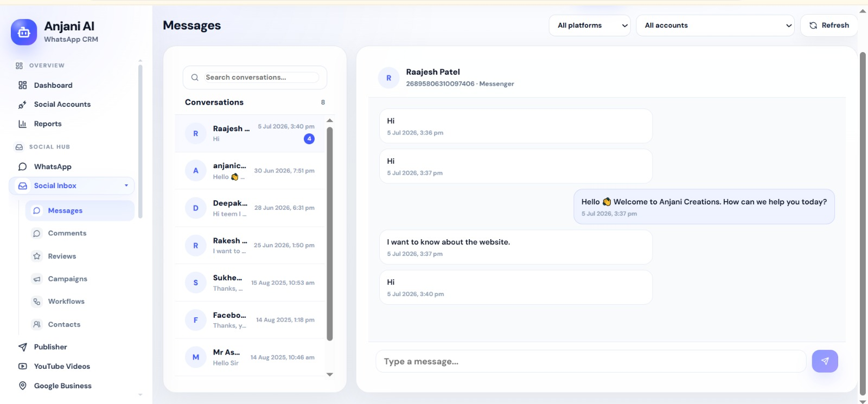Viewport: 868px width, 404px height.
Task: Click the search magnifier icon in conversations
Action: 195,78
